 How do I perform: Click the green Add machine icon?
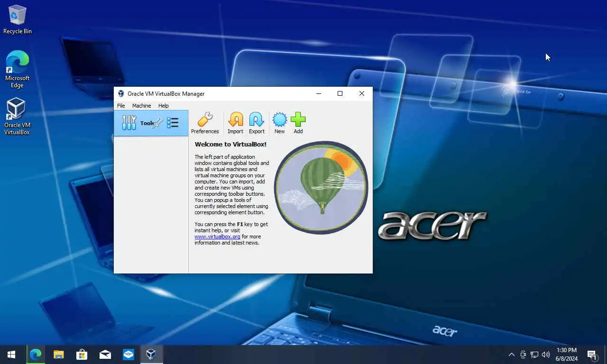pyautogui.click(x=298, y=123)
